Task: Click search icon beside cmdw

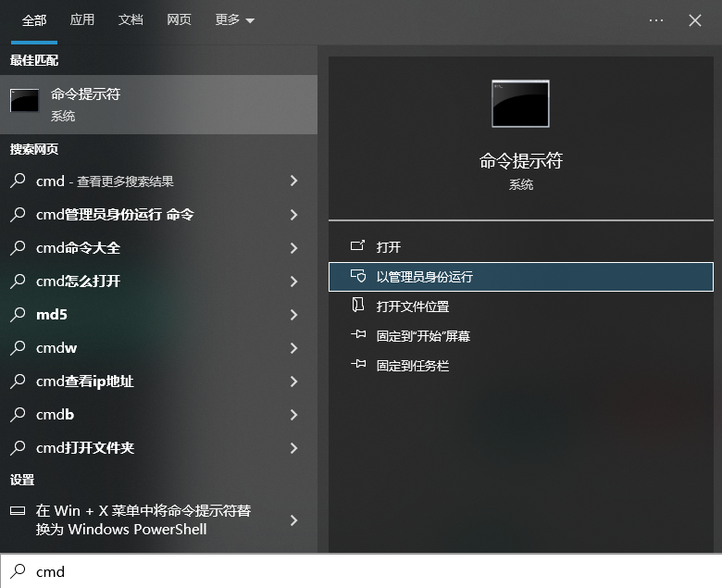Action: click(x=18, y=347)
